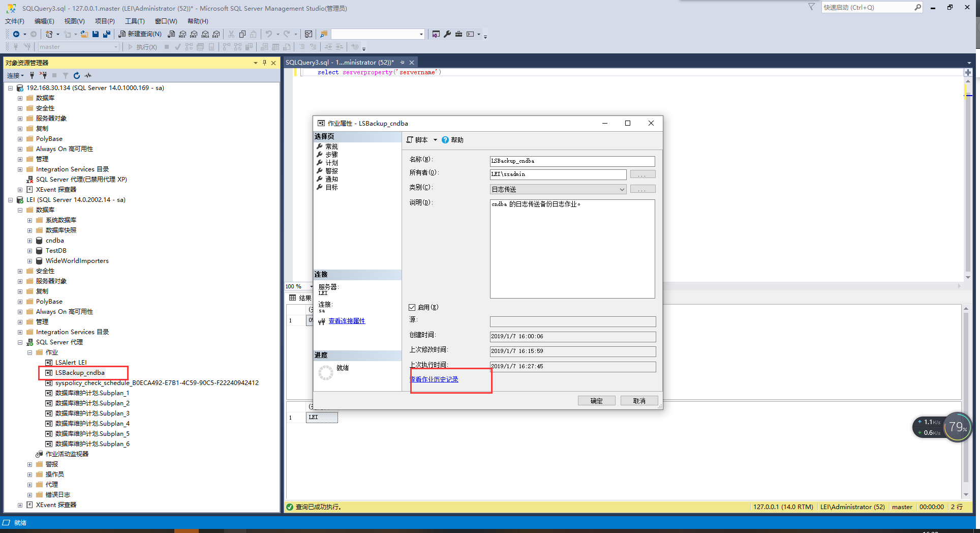Click the Refresh icon in Object Explorer

click(77, 75)
